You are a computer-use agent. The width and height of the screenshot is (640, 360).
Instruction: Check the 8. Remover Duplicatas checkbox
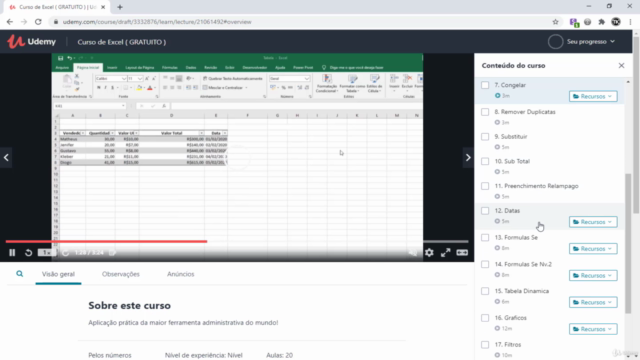[485, 112]
